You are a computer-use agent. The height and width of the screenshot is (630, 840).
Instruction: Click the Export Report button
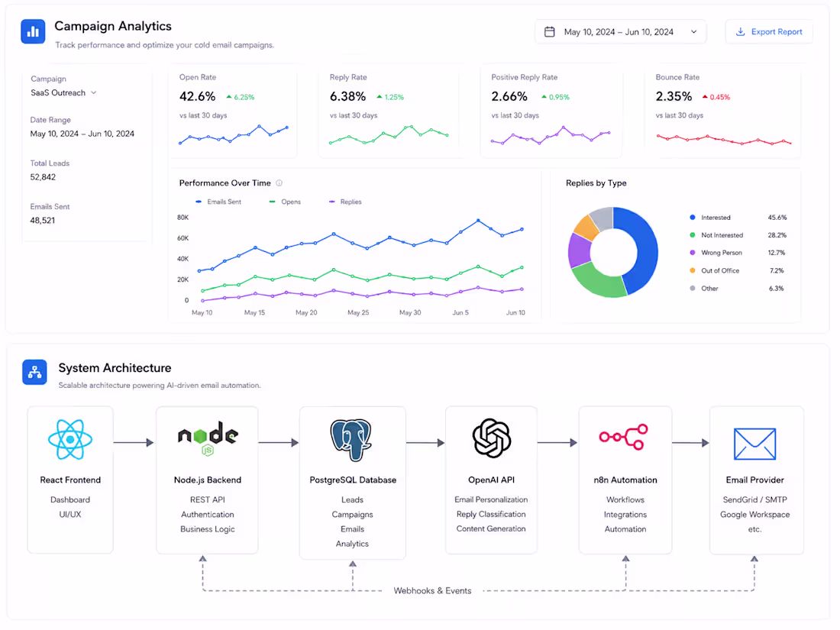tap(769, 31)
